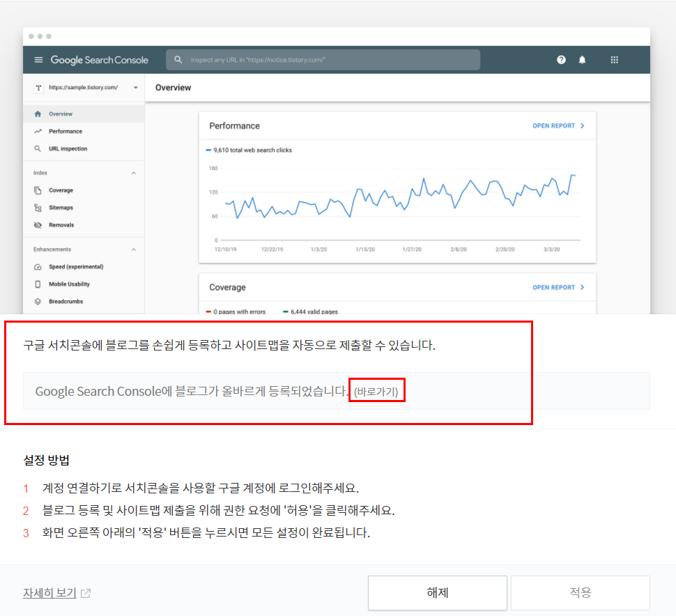Open the 자세히 보기 link
The height and width of the screenshot is (616, 676).
(x=49, y=593)
